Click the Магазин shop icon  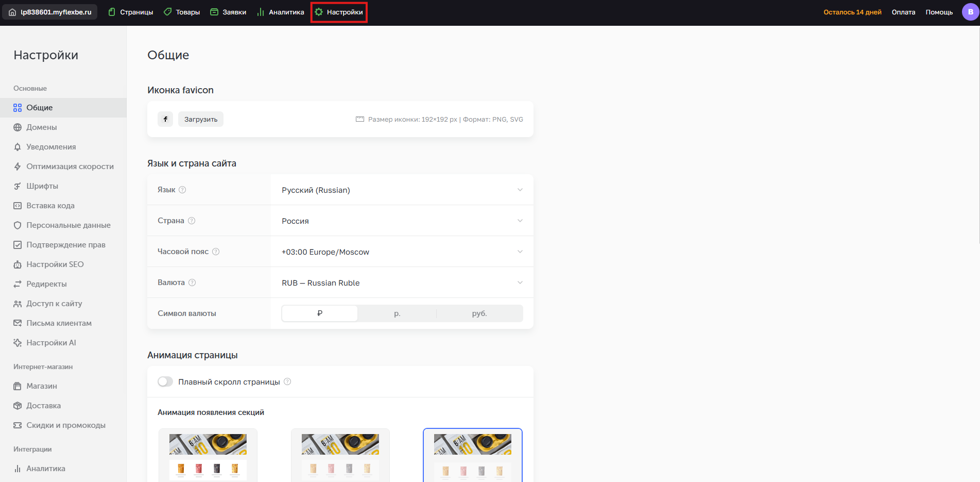pyautogui.click(x=18, y=386)
